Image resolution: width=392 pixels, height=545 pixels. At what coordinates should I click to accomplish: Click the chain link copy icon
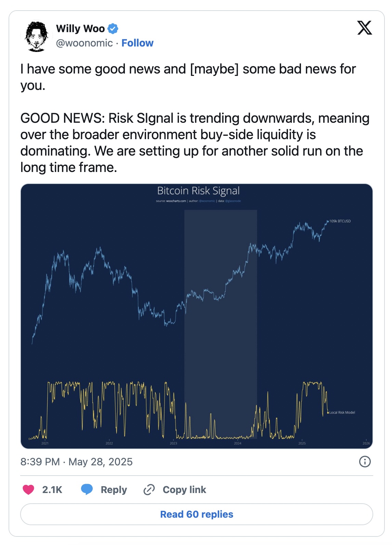click(149, 490)
